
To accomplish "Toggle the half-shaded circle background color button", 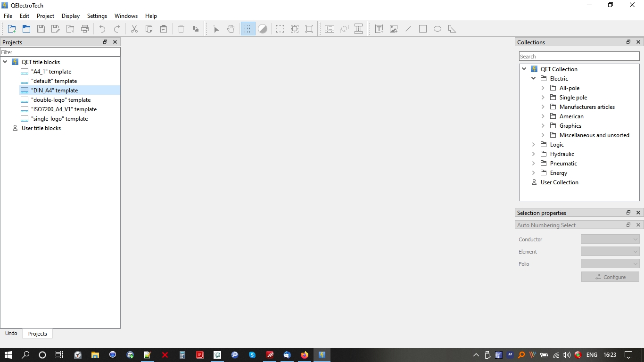I will coord(263,29).
